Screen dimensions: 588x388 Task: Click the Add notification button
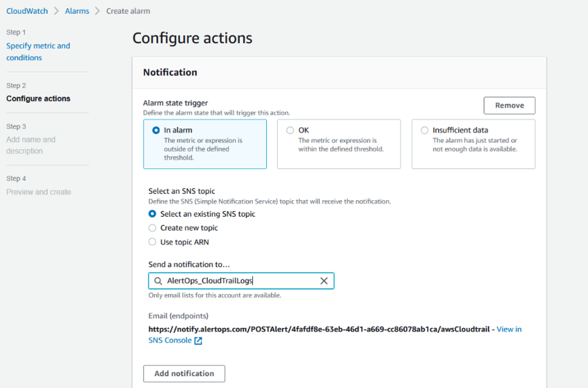(184, 374)
